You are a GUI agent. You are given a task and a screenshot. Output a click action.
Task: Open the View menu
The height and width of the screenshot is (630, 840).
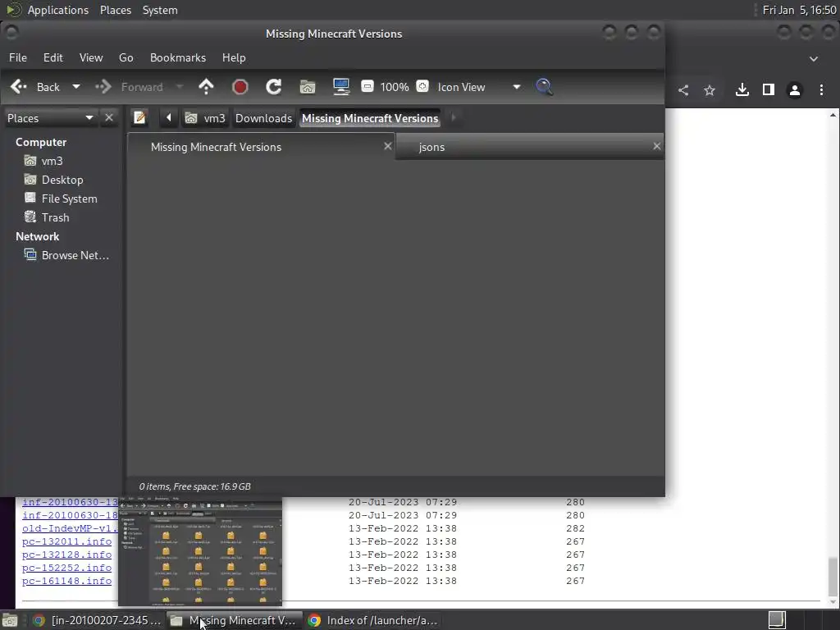[x=91, y=57]
